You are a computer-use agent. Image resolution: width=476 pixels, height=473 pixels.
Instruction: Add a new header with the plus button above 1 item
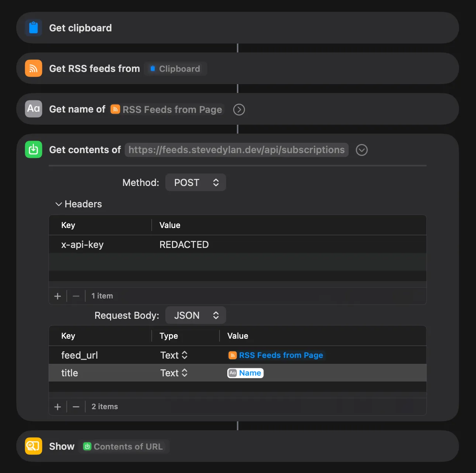(x=58, y=296)
